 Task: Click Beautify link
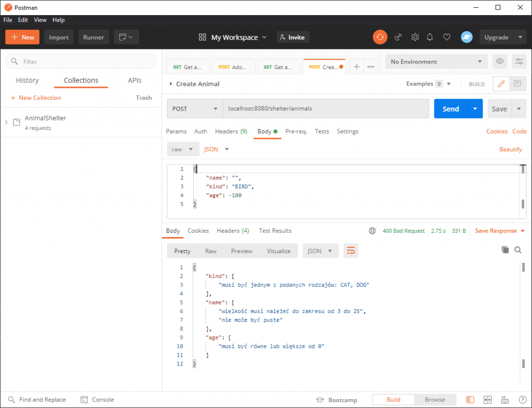coord(510,149)
